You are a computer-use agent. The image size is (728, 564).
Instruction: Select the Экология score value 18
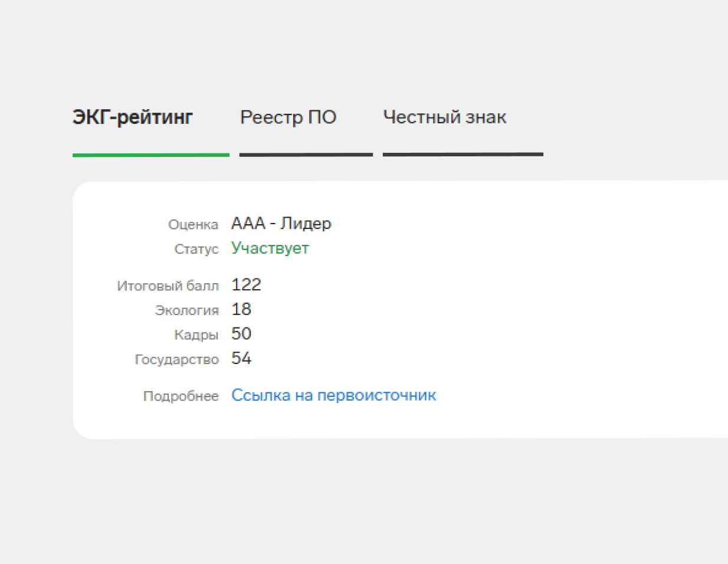click(x=241, y=309)
